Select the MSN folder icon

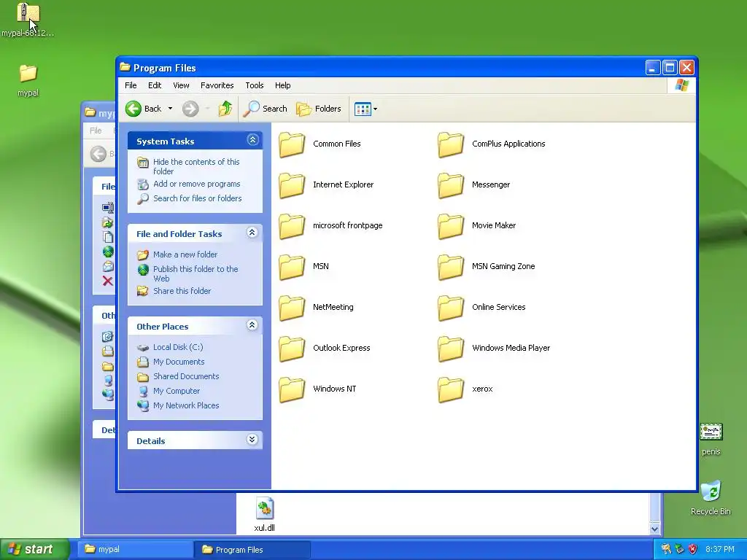point(292,267)
